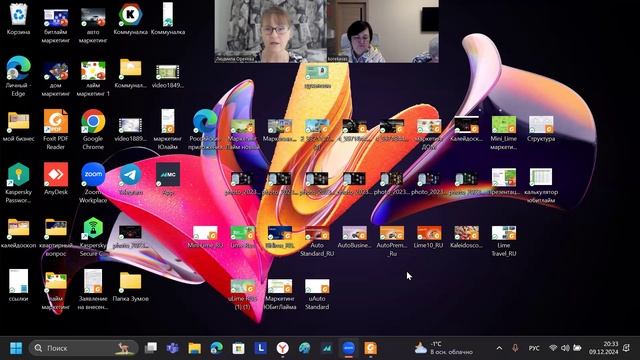Click the left participant video thumbnail

click(x=271, y=31)
